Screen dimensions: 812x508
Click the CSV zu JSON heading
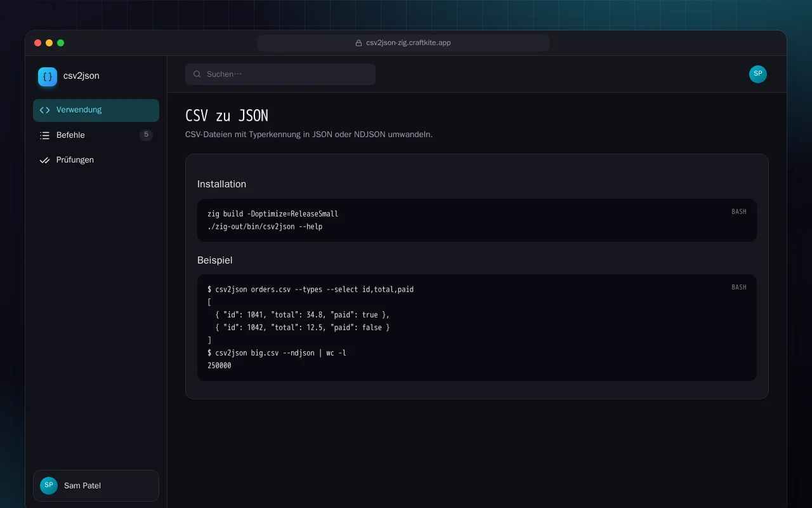[226, 116]
